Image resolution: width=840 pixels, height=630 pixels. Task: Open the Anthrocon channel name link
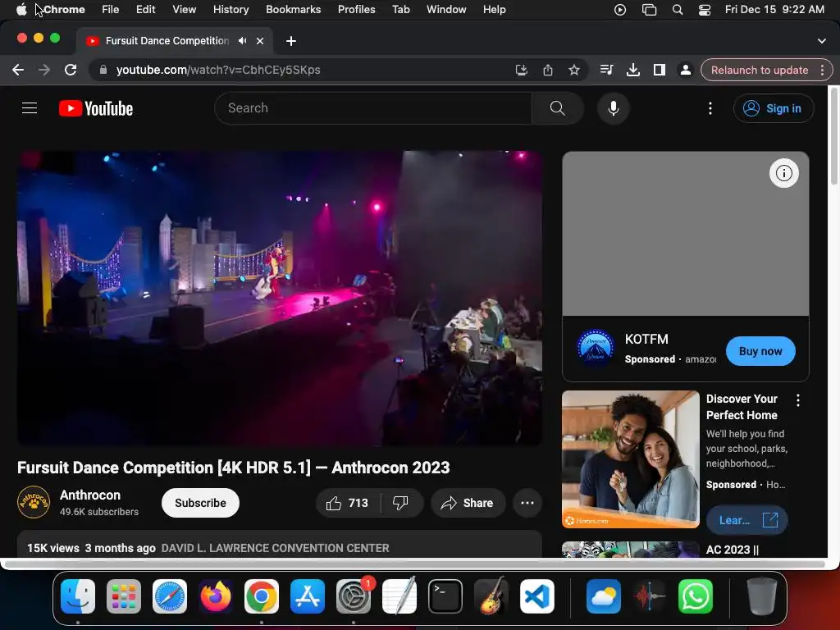90,495
